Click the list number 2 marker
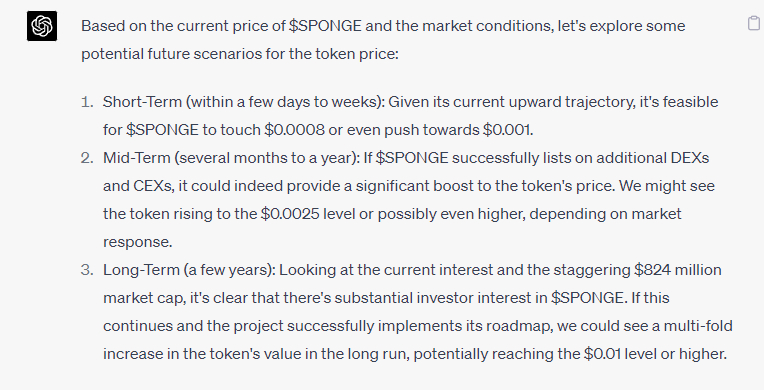The width and height of the screenshot is (764, 390). (x=87, y=158)
